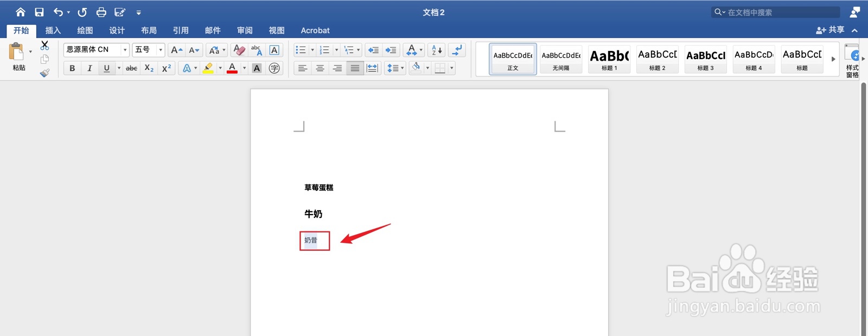This screenshot has width=868, height=336.
Task: Open the highlight color dropdown arrow
Action: [x=220, y=68]
